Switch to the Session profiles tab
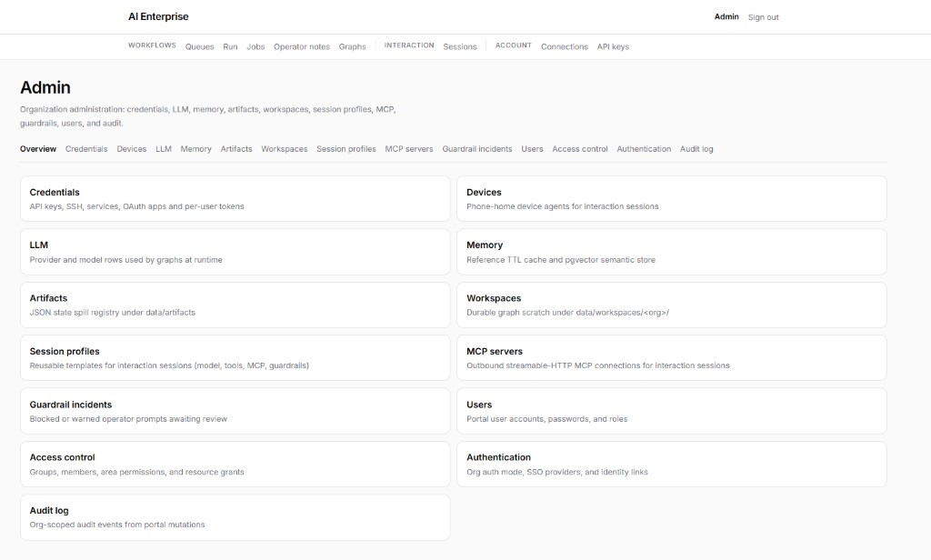 [x=346, y=149]
